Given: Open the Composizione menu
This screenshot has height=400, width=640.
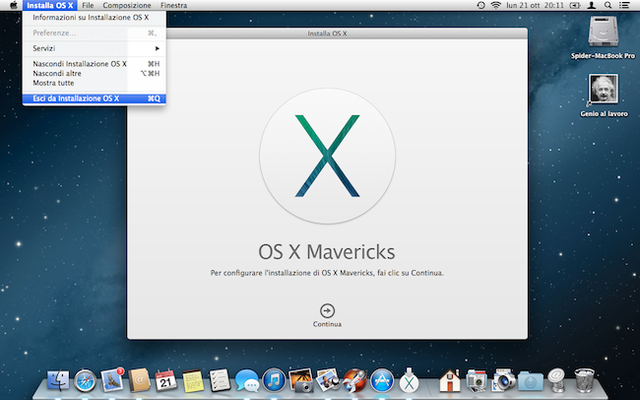Looking at the screenshot, I should pyautogui.click(x=127, y=5).
